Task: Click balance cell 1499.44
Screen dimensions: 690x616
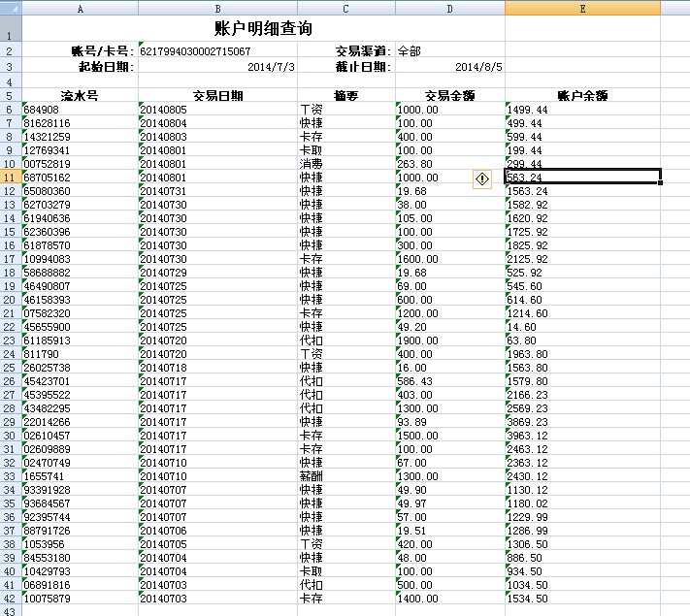Action: [582, 110]
